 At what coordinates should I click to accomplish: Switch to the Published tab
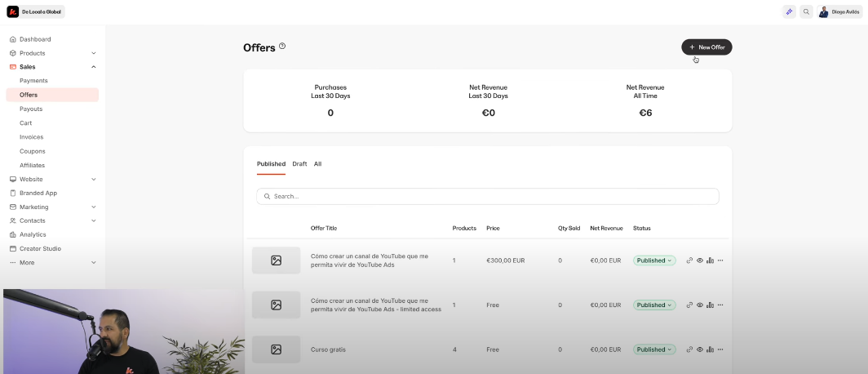pos(271,164)
